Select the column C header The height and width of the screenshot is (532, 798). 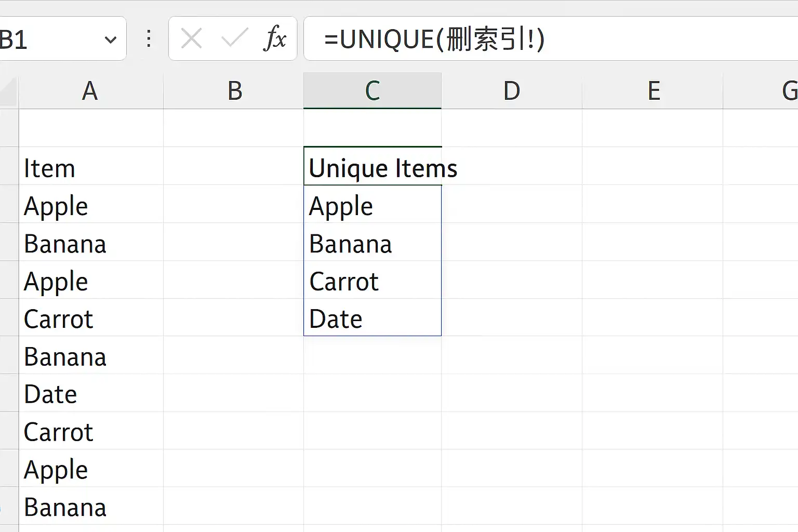coord(373,91)
